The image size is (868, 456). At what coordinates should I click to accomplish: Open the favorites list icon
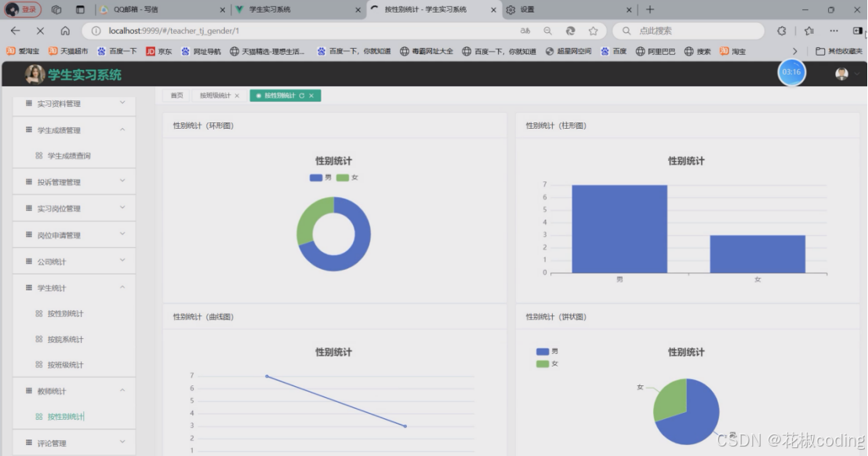point(809,31)
